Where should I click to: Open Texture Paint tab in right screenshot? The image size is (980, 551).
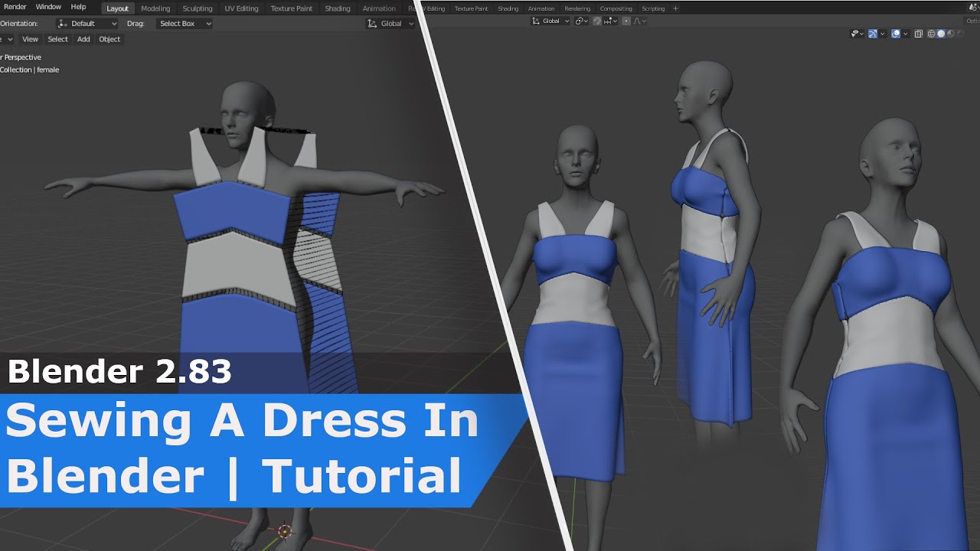click(471, 8)
